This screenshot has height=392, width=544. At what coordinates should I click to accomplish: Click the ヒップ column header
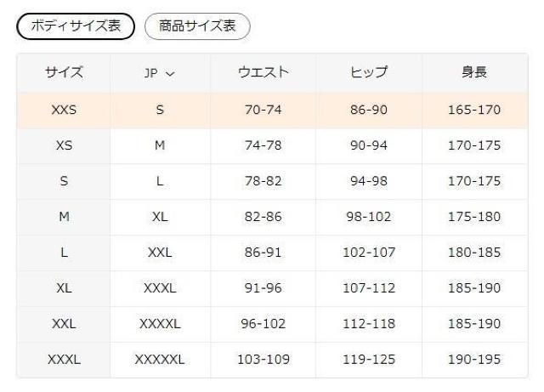[368, 73]
